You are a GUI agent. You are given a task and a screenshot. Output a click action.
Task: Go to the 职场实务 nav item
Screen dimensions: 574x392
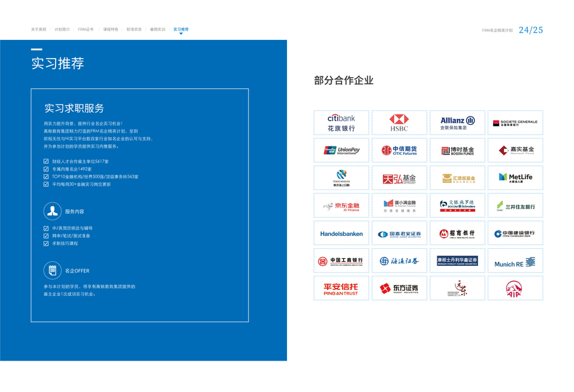(x=134, y=29)
